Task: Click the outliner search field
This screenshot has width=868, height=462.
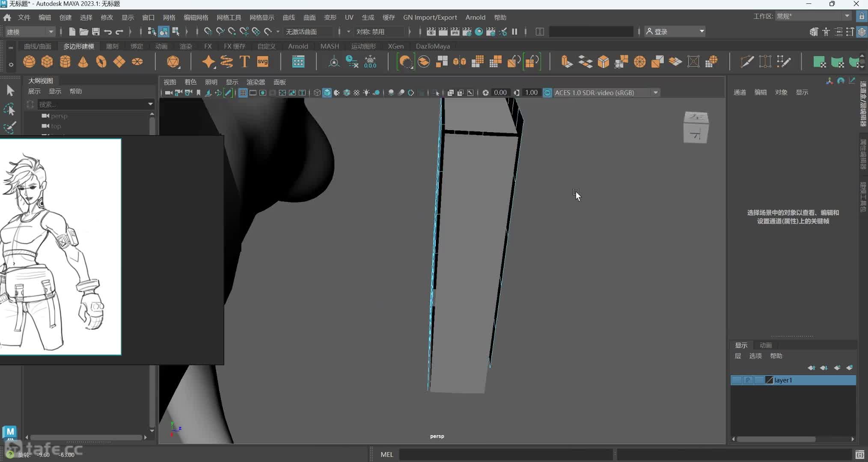Action: (91, 104)
